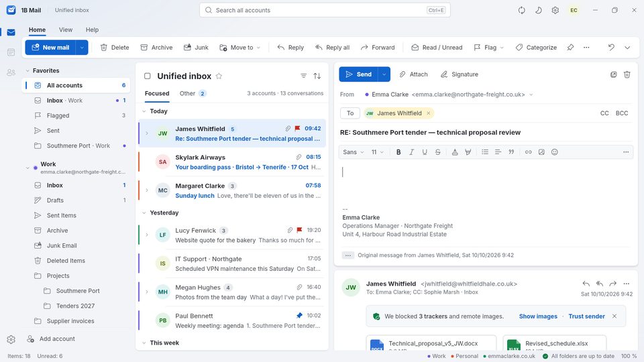Click the undo arrow in toolbar

[611, 48]
